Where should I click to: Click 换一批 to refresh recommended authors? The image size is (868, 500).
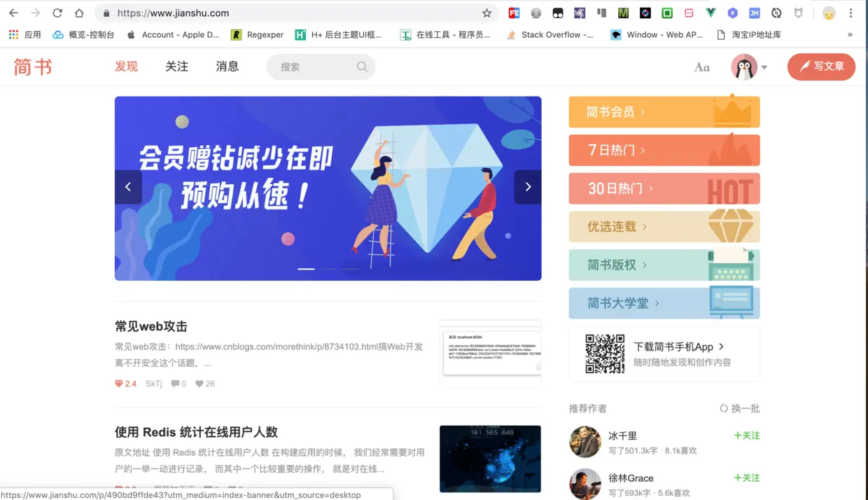coord(744,408)
